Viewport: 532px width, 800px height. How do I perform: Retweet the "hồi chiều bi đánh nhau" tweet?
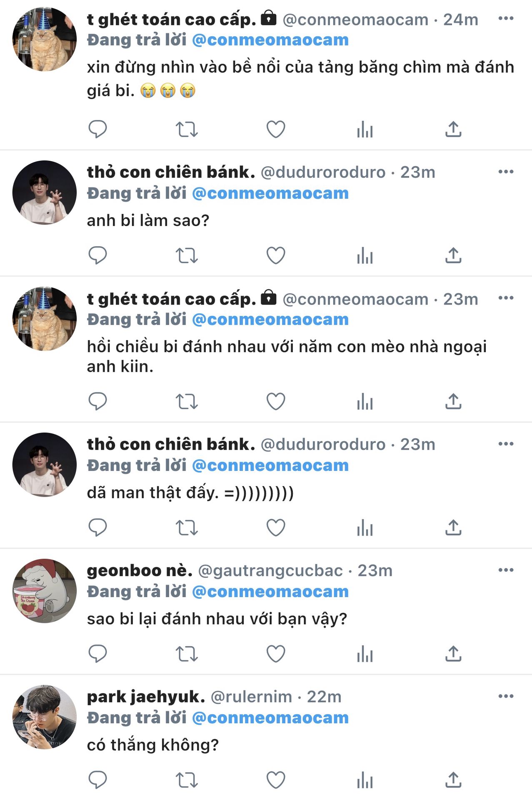pyautogui.click(x=187, y=402)
